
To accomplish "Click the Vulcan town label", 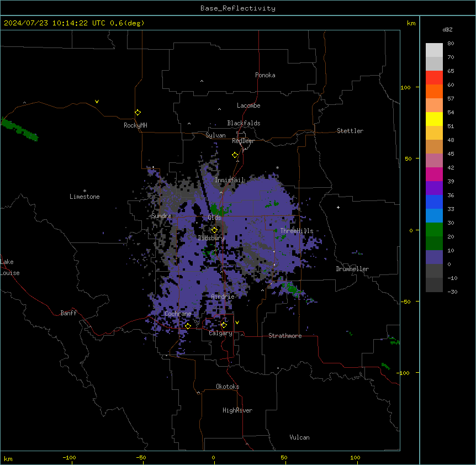I will point(300,437).
